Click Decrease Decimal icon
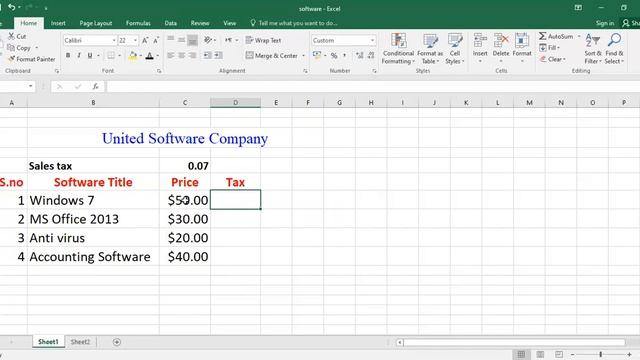 (371, 56)
